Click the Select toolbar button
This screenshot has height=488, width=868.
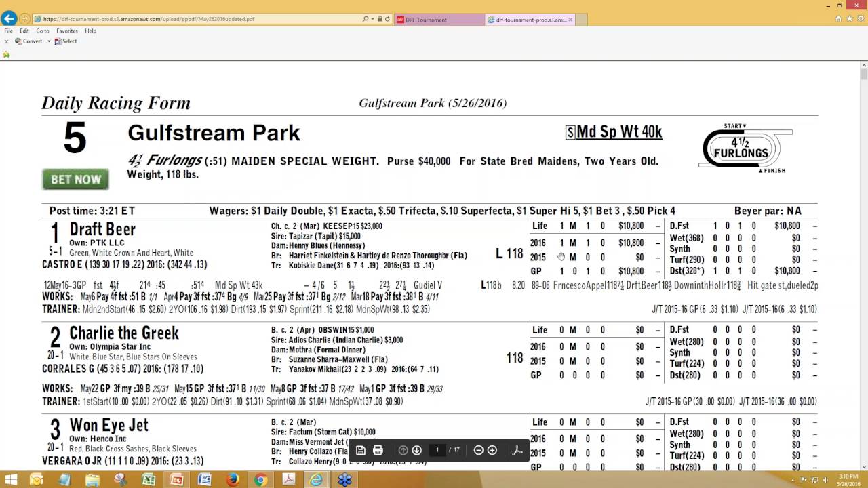[x=66, y=41]
